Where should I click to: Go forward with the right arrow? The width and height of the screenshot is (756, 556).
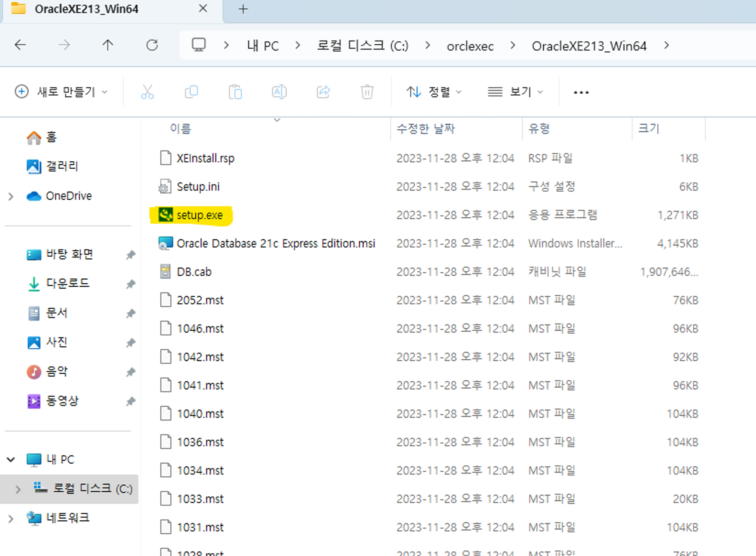64,45
